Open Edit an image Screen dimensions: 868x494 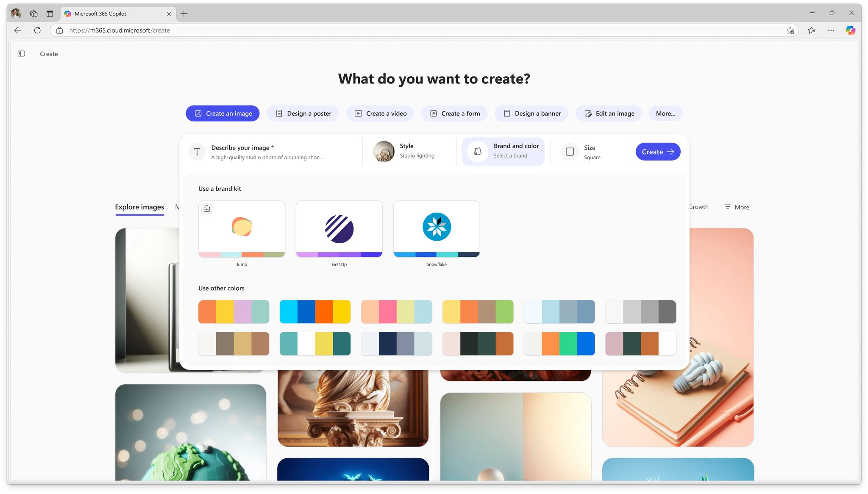[x=609, y=114]
